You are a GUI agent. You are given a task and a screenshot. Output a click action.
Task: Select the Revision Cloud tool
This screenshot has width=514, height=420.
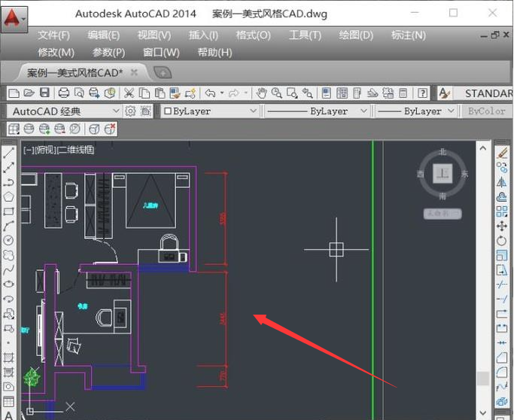coord(8,255)
